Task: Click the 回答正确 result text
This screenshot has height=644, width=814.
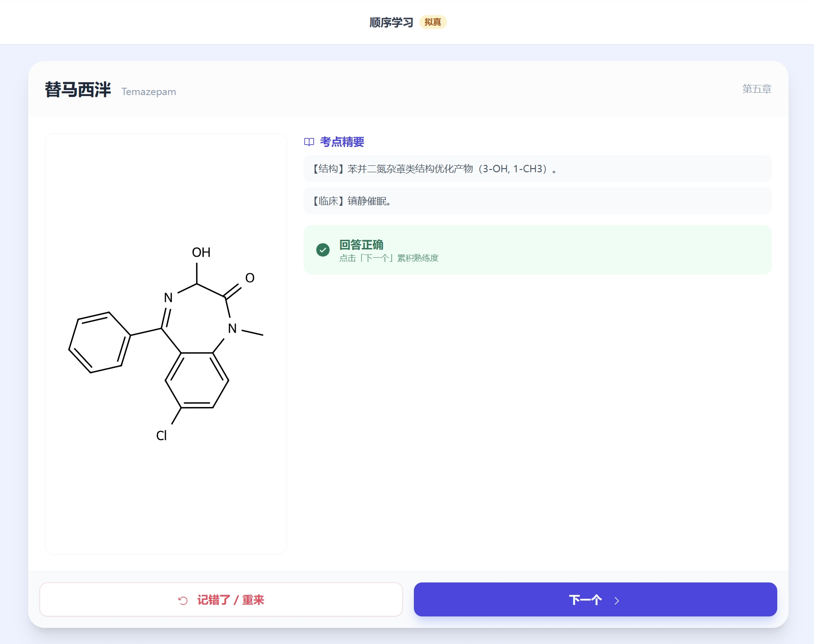Action: tap(361, 244)
